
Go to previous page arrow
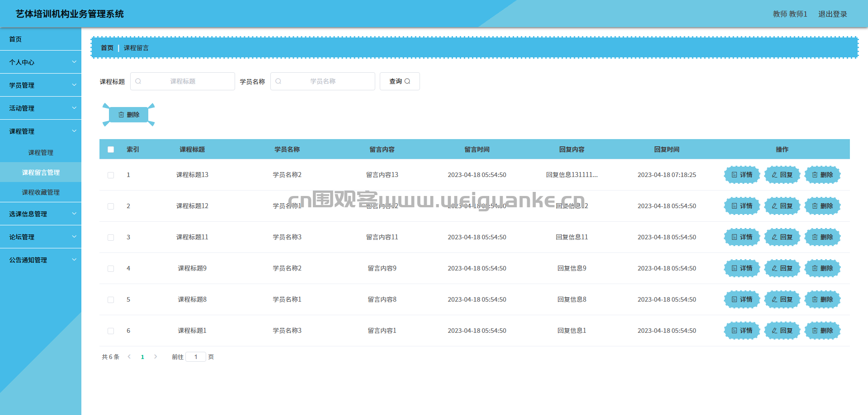129,357
